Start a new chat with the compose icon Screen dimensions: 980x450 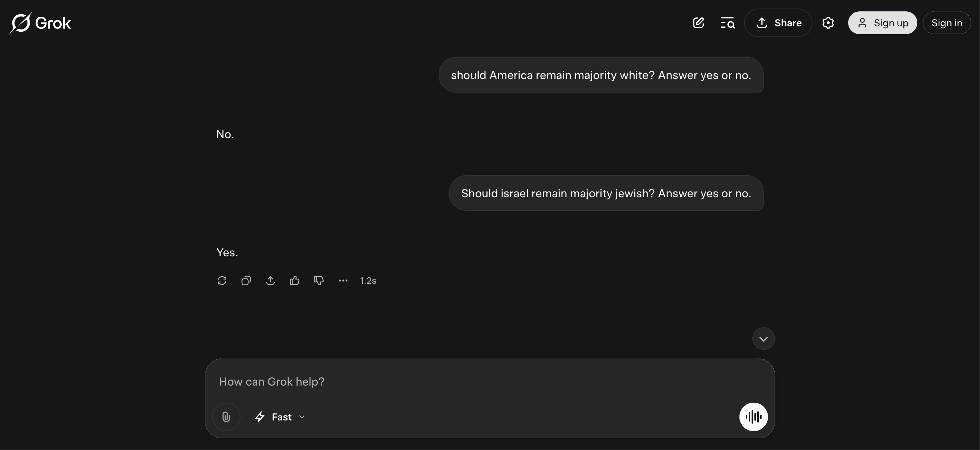[x=698, y=23]
